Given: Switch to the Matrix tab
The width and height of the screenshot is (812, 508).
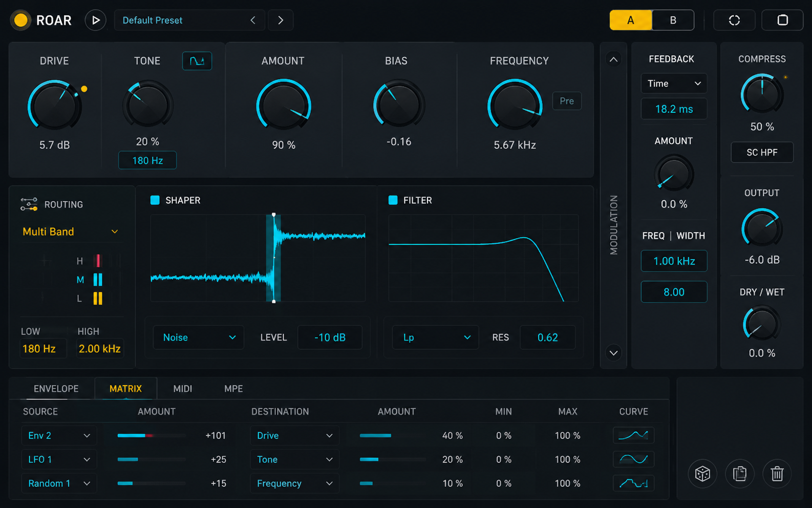Looking at the screenshot, I should [125, 389].
